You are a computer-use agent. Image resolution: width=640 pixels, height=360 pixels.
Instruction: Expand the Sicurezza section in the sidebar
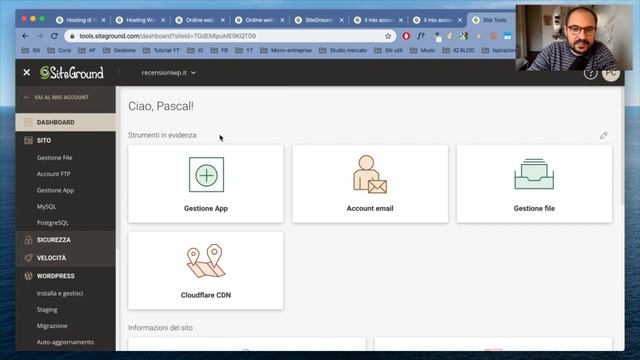tap(65, 240)
